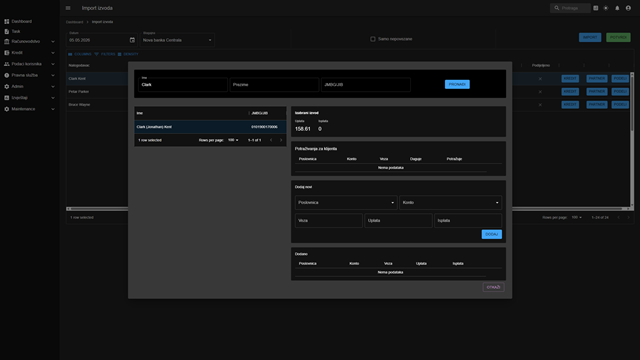This screenshot has height=360, width=640.
Task: Expand the Admin sidebar chevron
Action: coord(53,87)
